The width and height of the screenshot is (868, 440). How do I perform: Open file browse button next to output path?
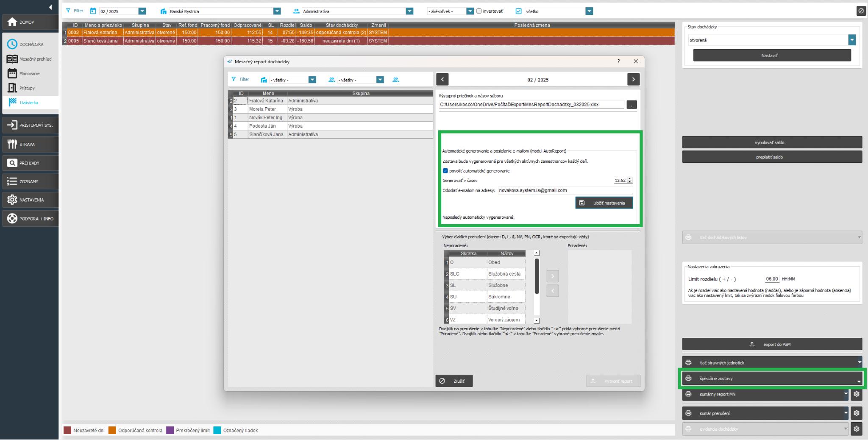632,105
